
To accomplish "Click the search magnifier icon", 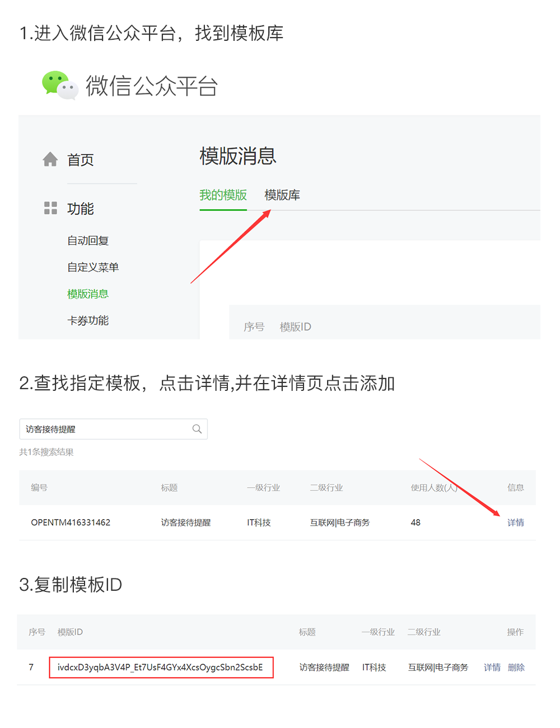I will 197,429.
